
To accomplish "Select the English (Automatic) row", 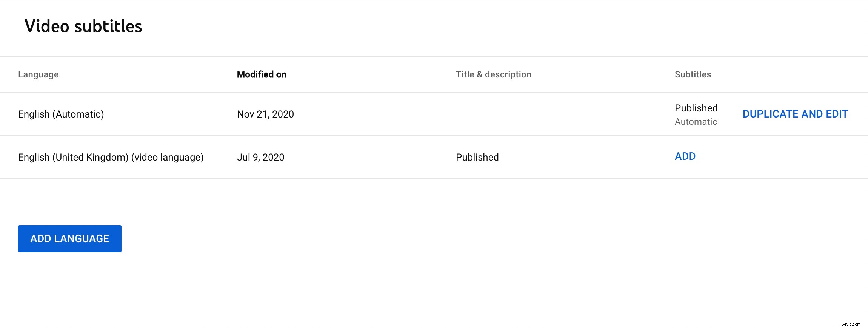I will click(x=340, y=114).
